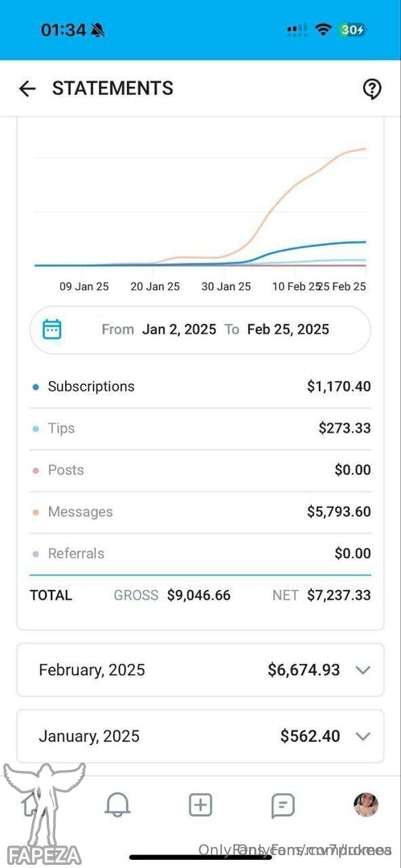Tap the battery indicator in status bar

coord(353,31)
